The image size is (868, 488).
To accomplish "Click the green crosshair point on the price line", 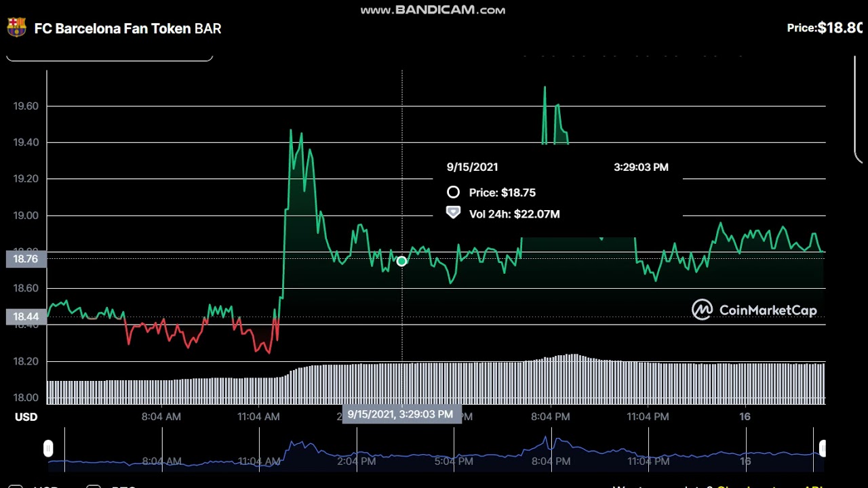I will pyautogui.click(x=401, y=261).
